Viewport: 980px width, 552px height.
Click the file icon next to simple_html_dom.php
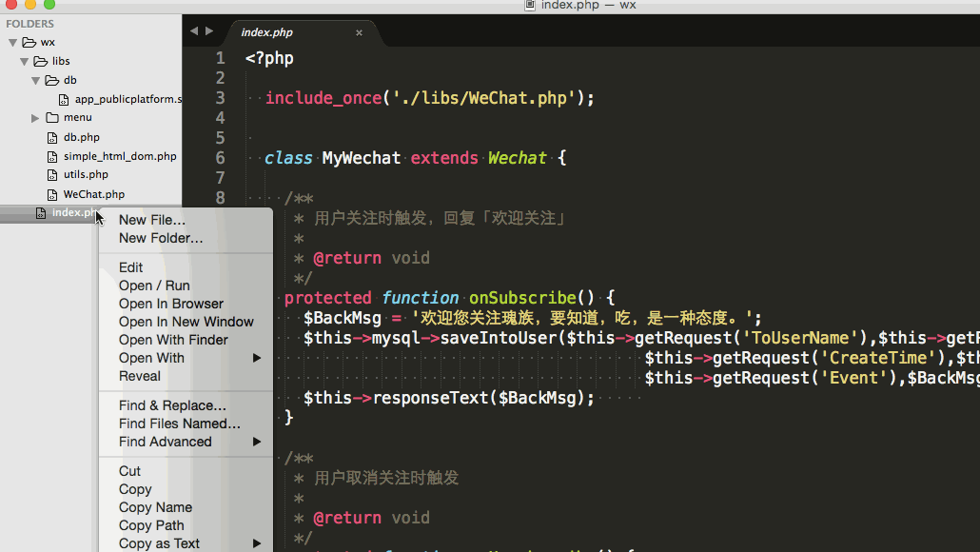pos(52,155)
